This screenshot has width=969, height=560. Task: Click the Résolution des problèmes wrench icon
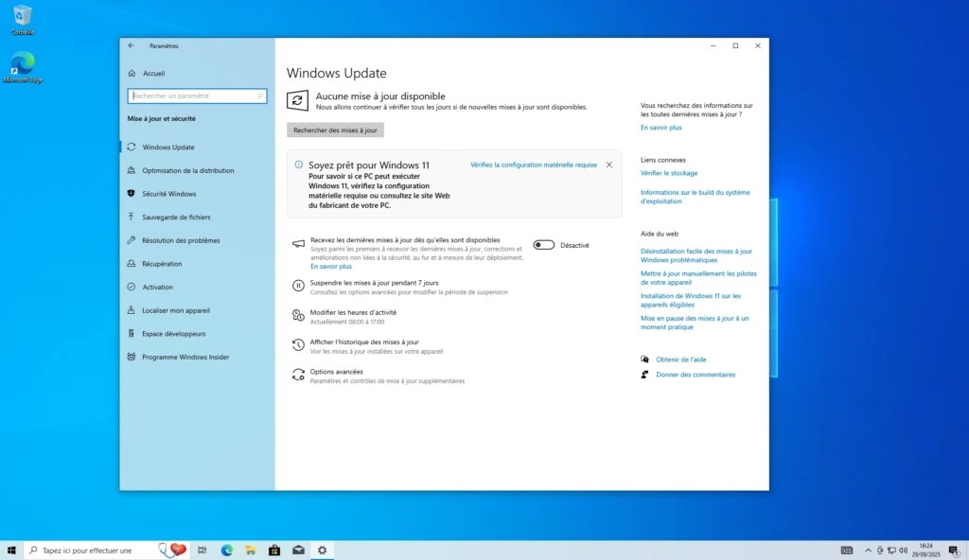click(x=131, y=240)
